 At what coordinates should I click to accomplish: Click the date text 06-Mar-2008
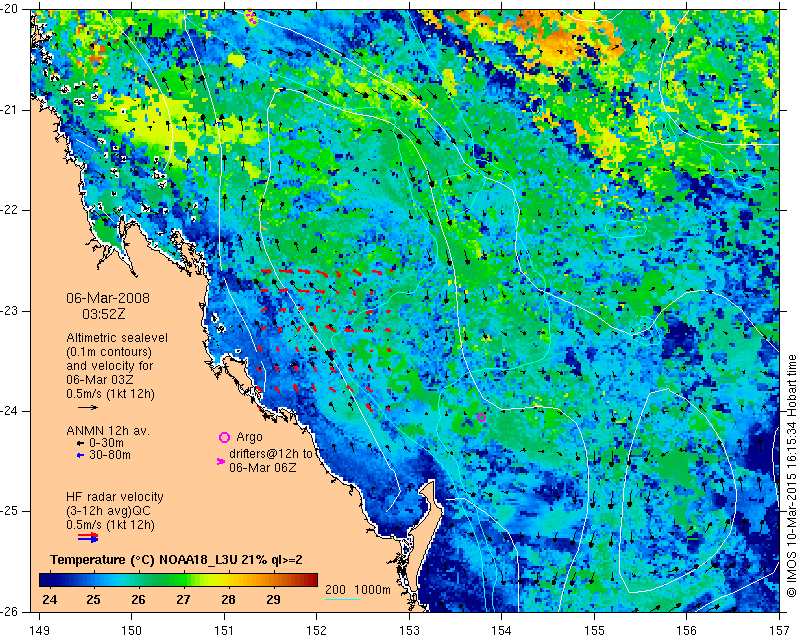click(x=108, y=298)
